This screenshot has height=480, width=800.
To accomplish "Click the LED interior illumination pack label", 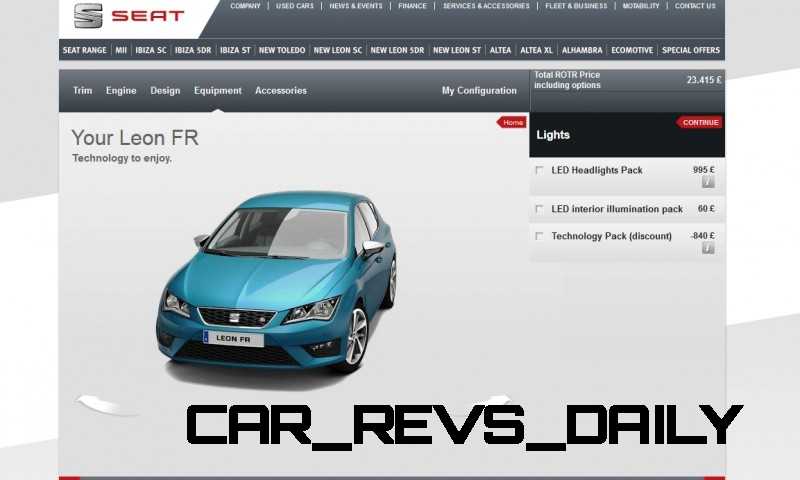I will [x=617, y=209].
